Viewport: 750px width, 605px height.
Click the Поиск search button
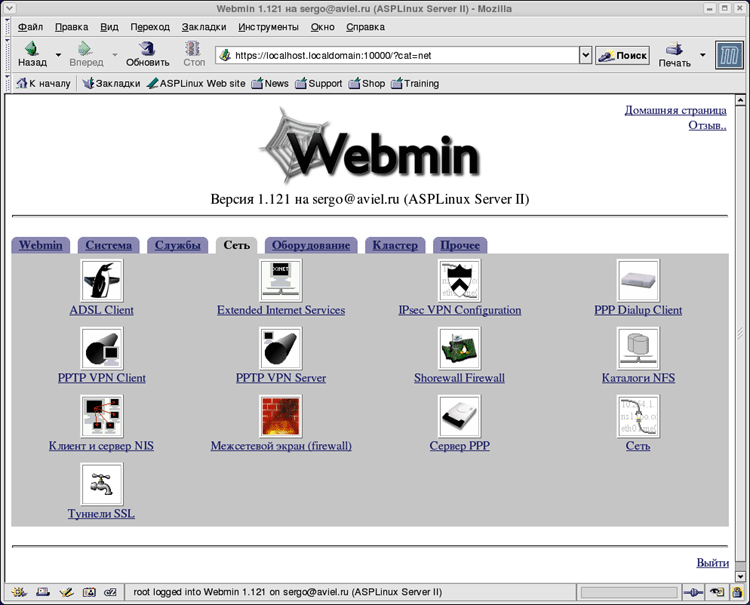(623, 55)
